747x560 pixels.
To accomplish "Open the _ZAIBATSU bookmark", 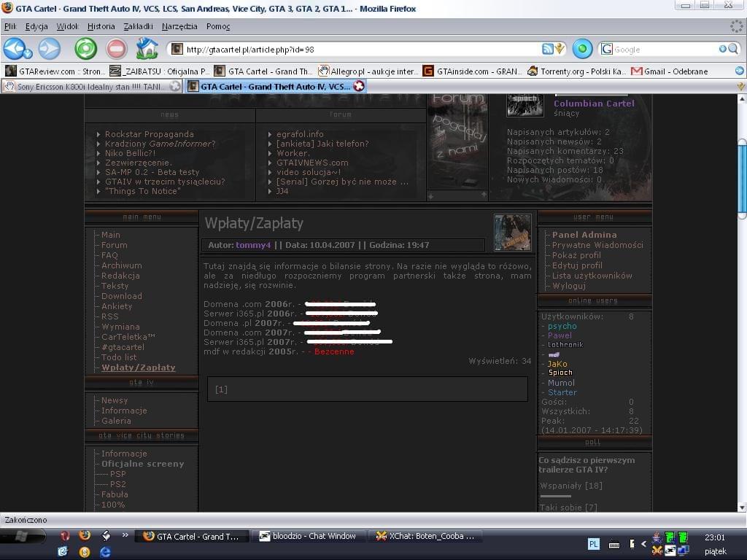I will (x=159, y=71).
